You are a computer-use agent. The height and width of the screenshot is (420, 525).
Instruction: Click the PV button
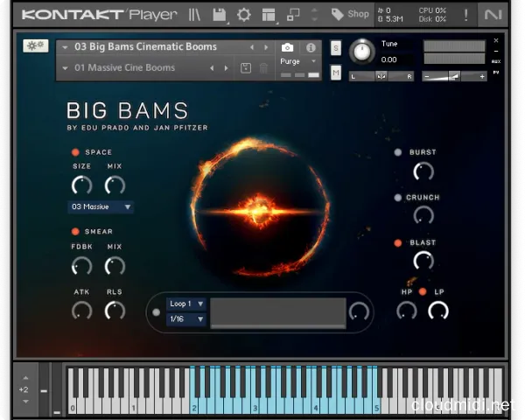496,73
